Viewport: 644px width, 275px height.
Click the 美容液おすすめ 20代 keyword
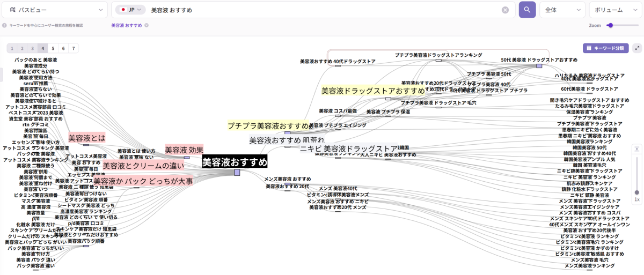[x=288, y=187]
